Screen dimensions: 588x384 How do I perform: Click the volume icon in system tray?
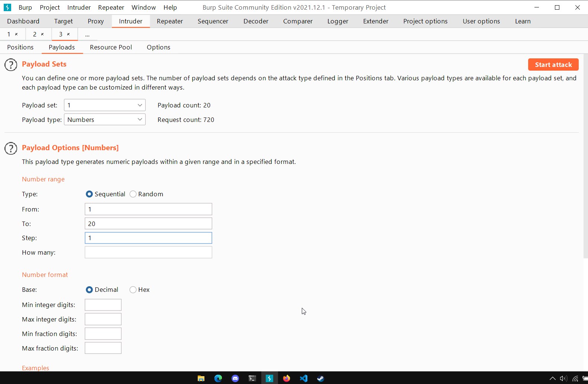coord(563,378)
